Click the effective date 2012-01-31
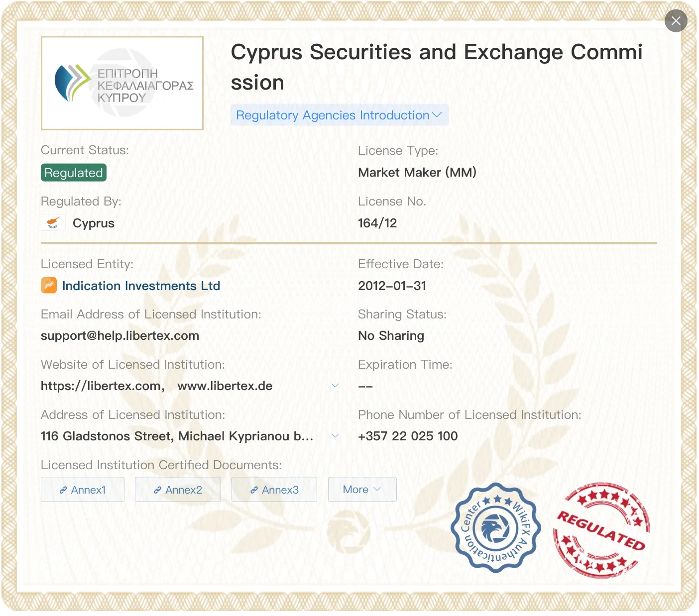Screen dimensions: 699x616 click(392, 286)
